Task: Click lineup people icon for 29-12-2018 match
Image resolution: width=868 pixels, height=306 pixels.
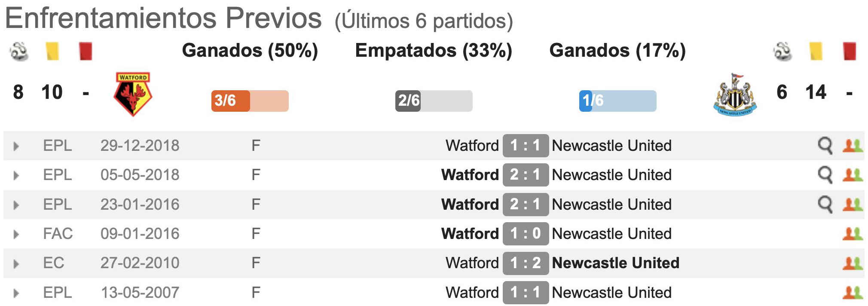Action: tap(853, 146)
